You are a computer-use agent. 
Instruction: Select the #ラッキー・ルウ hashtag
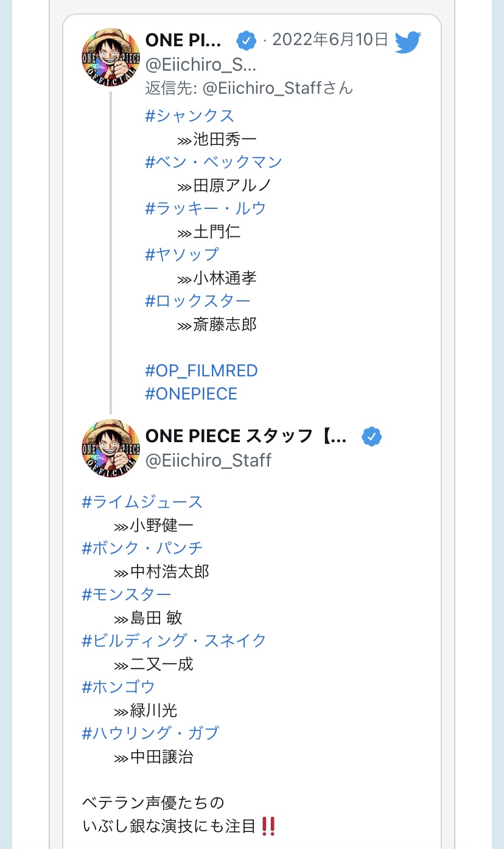pos(206,208)
